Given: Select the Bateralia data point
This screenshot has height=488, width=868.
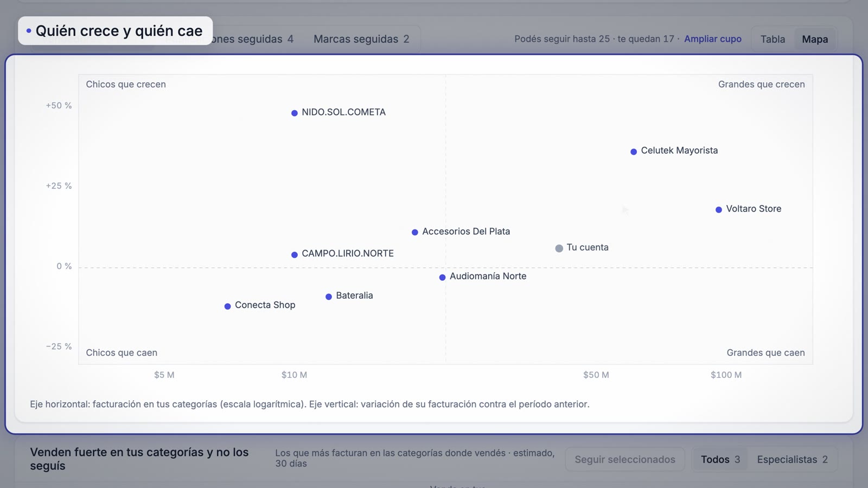Looking at the screenshot, I should point(329,297).
